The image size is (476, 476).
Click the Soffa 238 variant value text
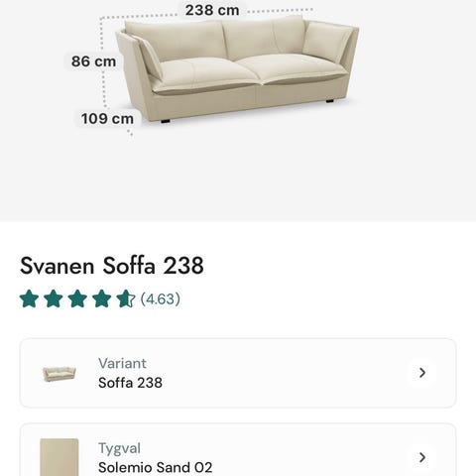(x=130, y=383)
